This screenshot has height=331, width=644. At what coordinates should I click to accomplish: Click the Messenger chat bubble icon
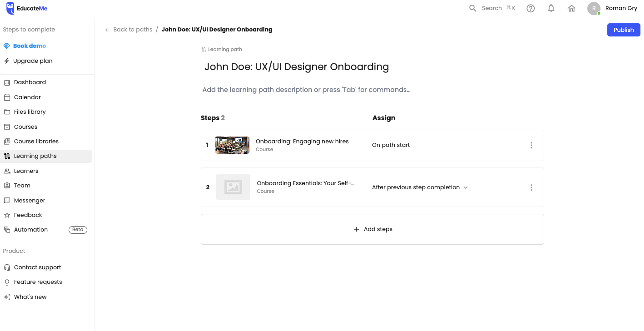pos(7,200)
